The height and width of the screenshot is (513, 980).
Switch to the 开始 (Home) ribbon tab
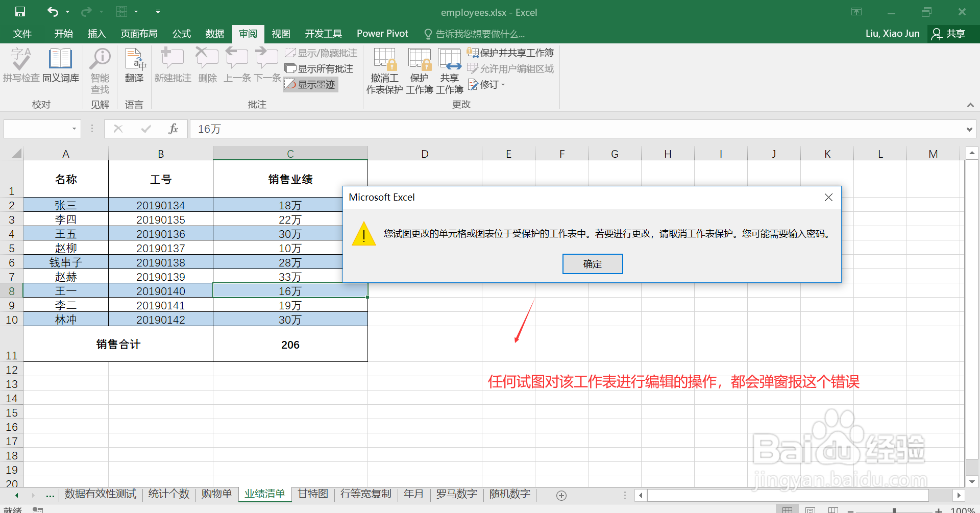click(64, 34)
